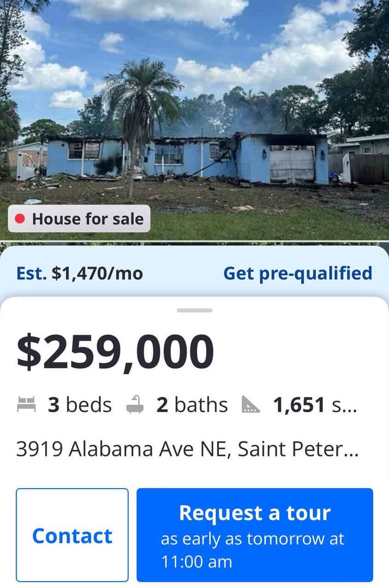This screenshot has height=588, width=389.
Task: Expand the 3919 Alabama Ave NE address
Action: pyautogui.click(x=187, y=449)
